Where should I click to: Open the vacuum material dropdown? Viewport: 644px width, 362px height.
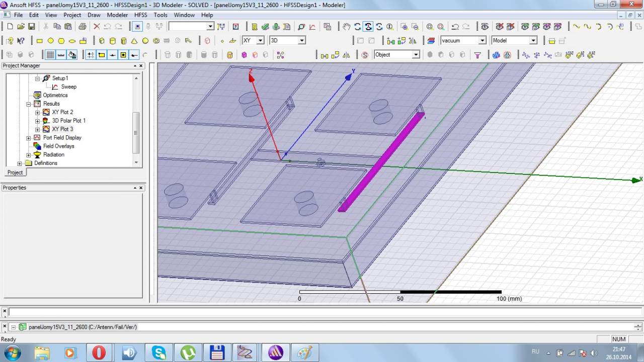(482, 41)
